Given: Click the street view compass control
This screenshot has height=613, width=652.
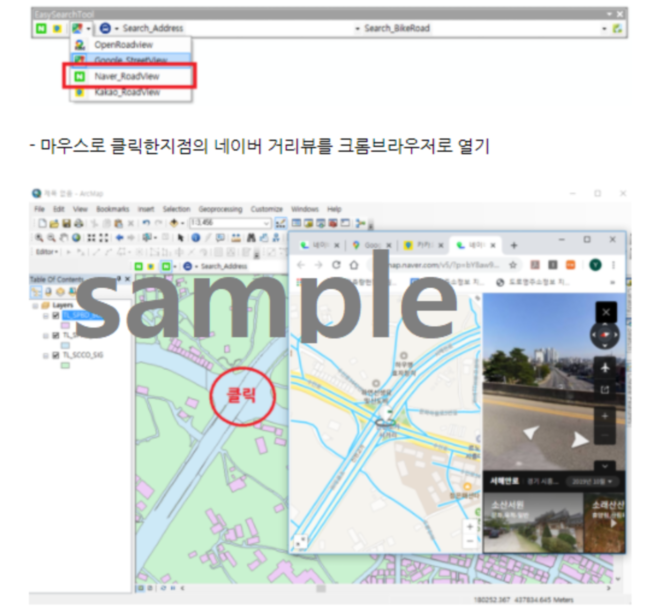Looking at the screenshot, I should tap(605, 335).
